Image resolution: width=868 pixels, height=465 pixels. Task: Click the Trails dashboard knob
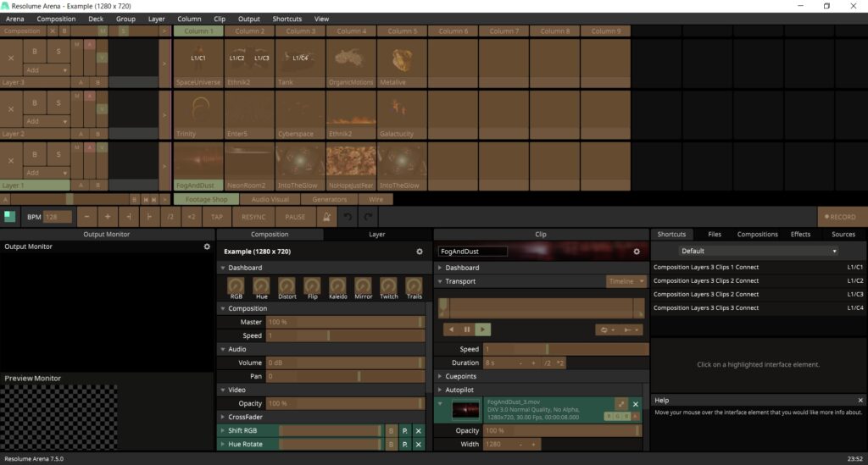(414, 285)
